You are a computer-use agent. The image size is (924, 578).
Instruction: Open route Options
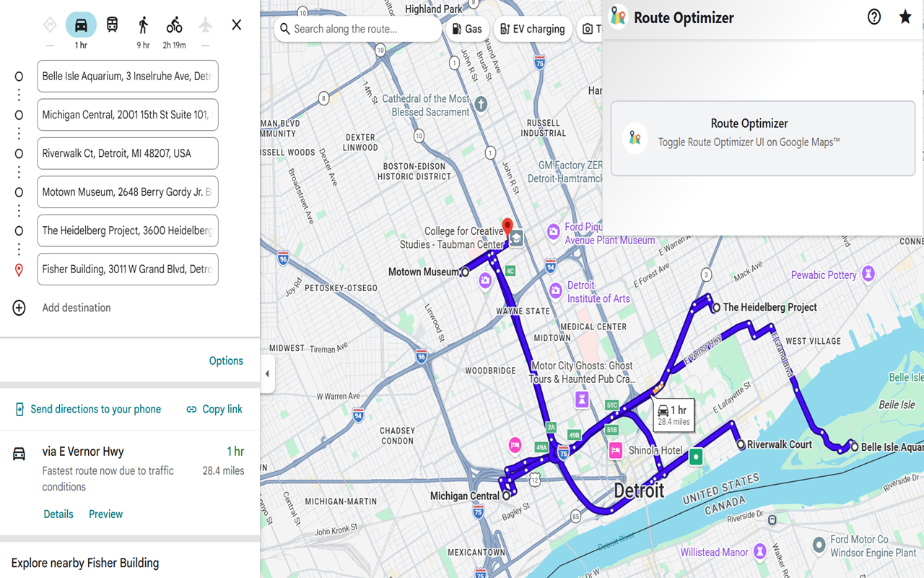click(x=226, y=361)
